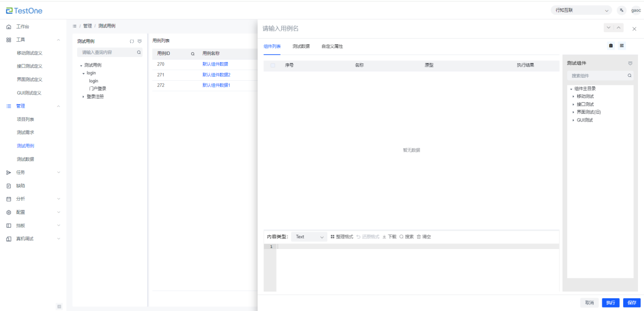This screenshot has width=644, height=311.
Task: Expand the 移动测试 component node
Action: (573, 97)
